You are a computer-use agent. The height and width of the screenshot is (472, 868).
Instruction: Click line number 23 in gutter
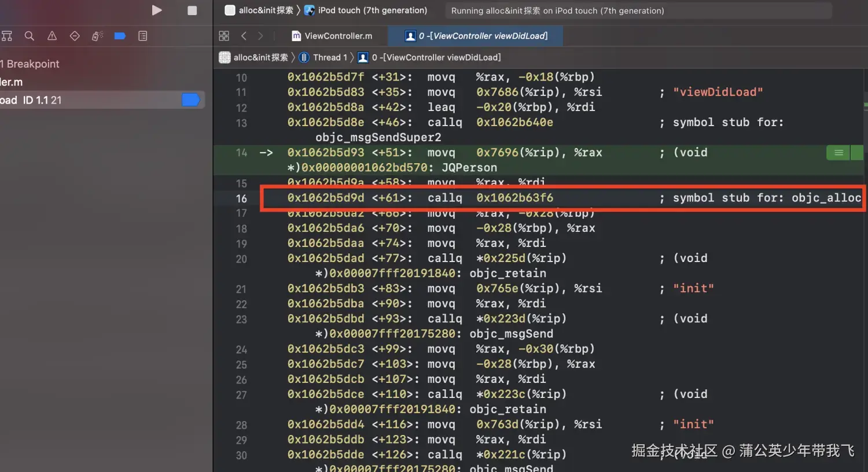coord(241,319)
